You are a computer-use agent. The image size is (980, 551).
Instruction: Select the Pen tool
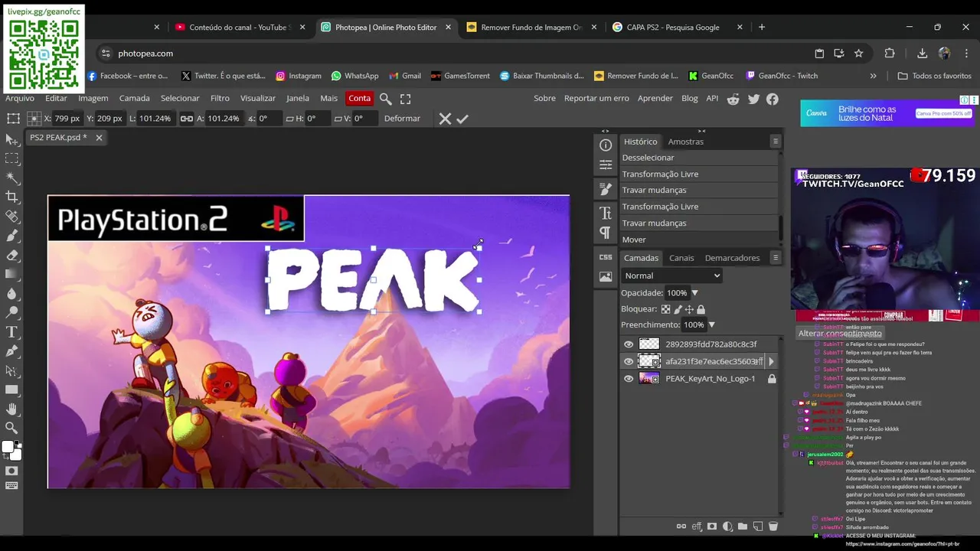12,351
